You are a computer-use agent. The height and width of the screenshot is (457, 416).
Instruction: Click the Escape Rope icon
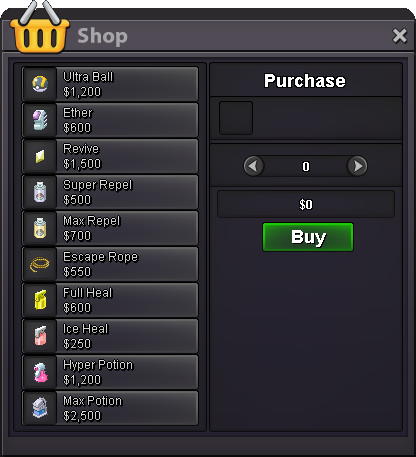coord(40,264)
